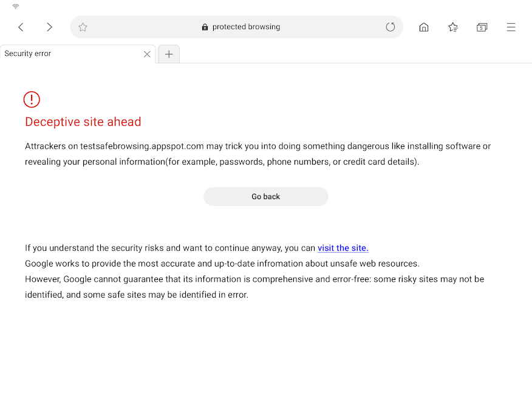The image size is (532, 399).
Task: Open the bookmarks list icon
Action: coord(453,27)
